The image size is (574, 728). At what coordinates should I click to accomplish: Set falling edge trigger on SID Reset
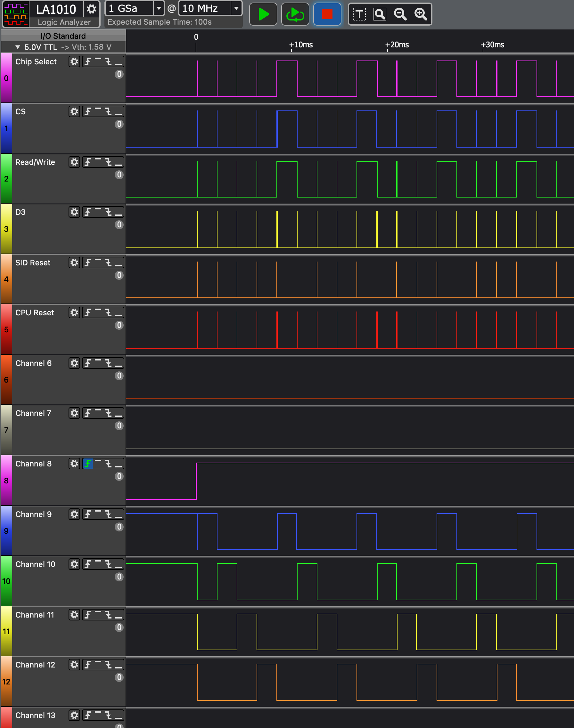click(108, 263)
